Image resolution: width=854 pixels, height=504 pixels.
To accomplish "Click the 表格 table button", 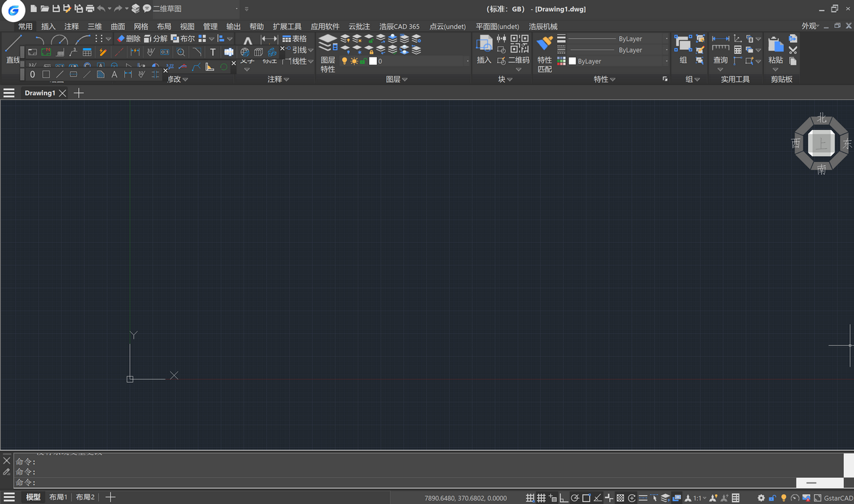I will tap(294, 39).
